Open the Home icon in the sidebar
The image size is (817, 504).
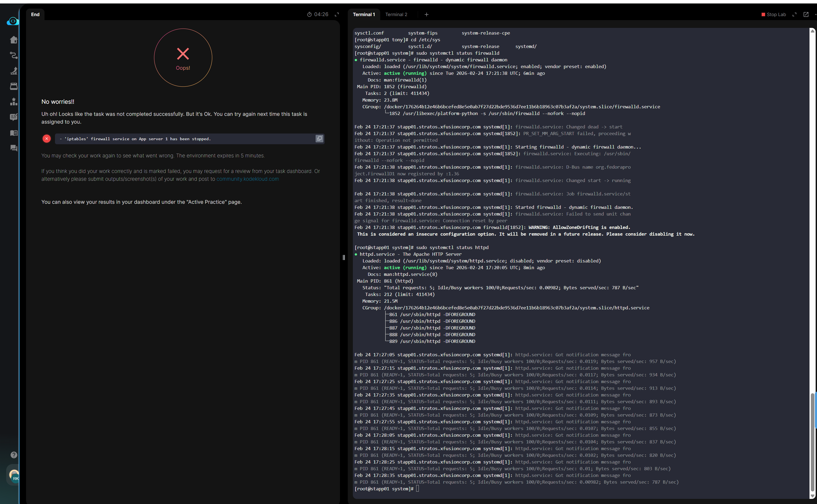tap(14, 40)
